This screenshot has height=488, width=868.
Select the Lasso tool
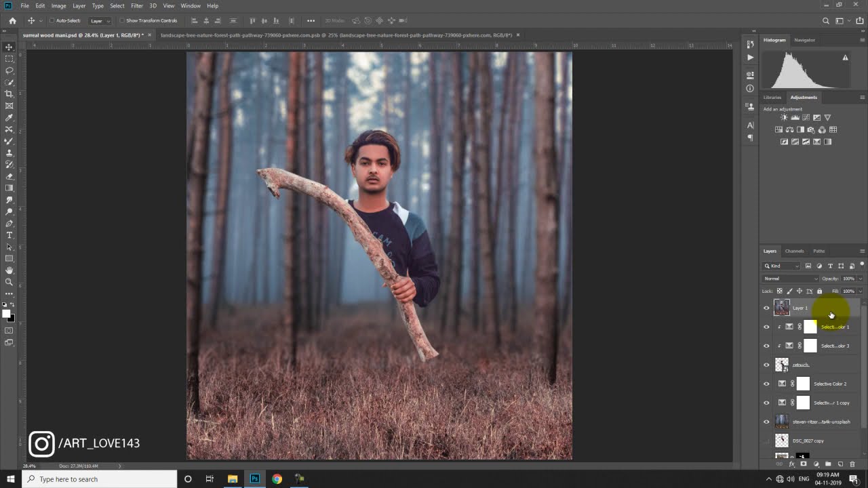(9, 70)
